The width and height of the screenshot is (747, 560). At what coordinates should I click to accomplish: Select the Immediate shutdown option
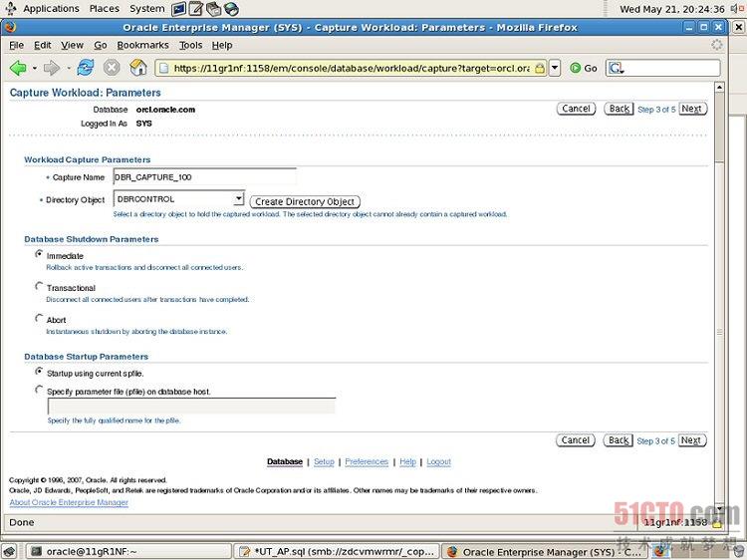click(40, 254)
